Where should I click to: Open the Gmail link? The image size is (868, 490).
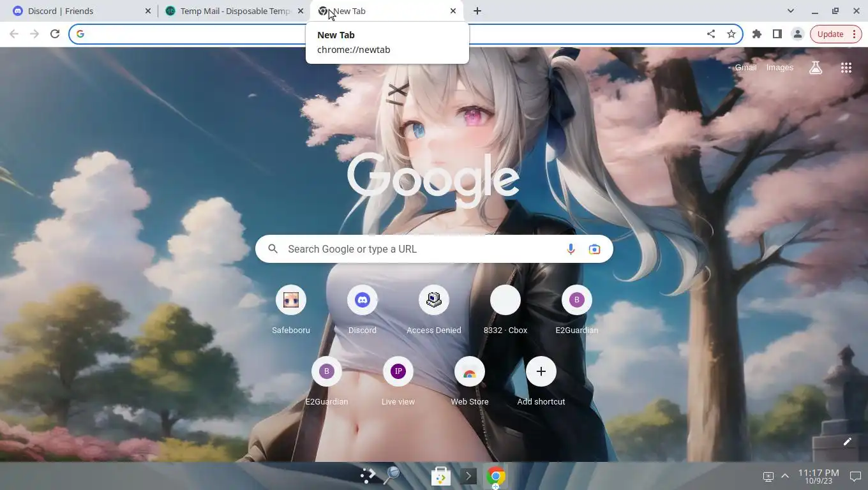[x=745, y=68]
